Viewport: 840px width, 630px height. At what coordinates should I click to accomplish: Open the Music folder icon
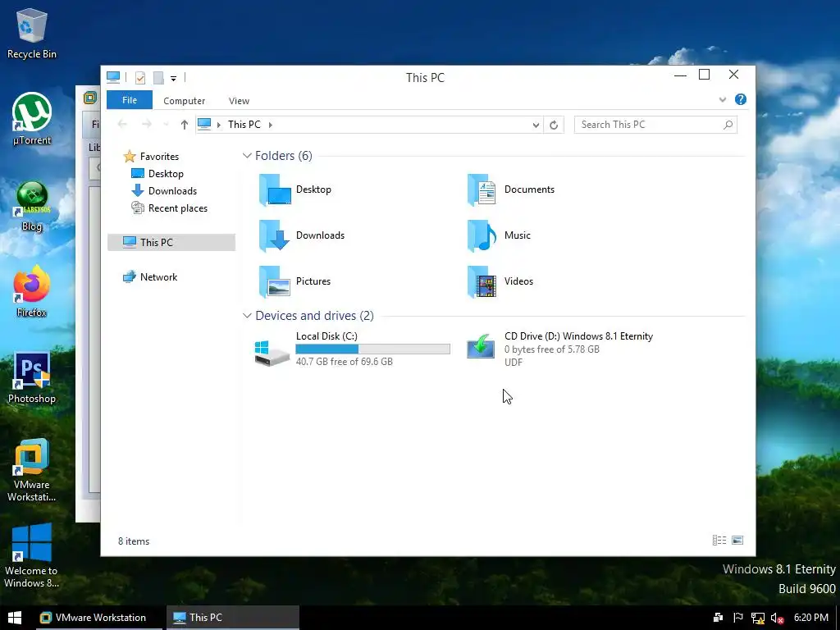click(482, 235)
